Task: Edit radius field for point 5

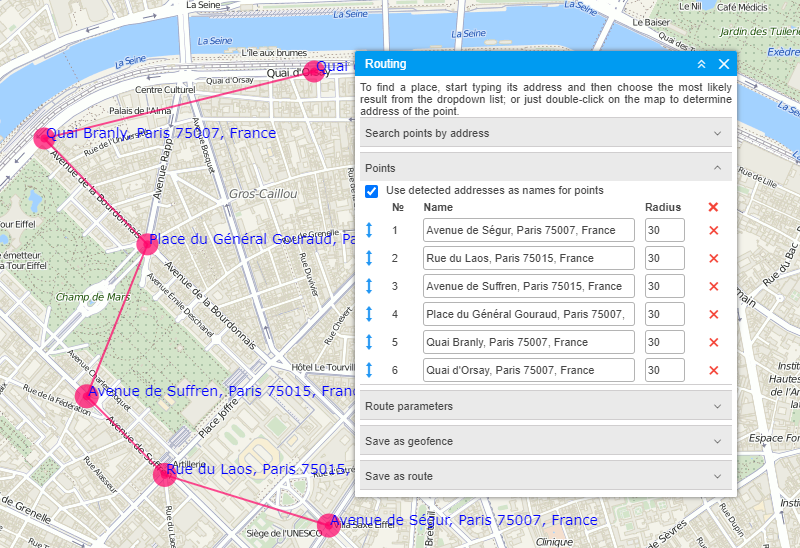Action: [x=665, y=342]
